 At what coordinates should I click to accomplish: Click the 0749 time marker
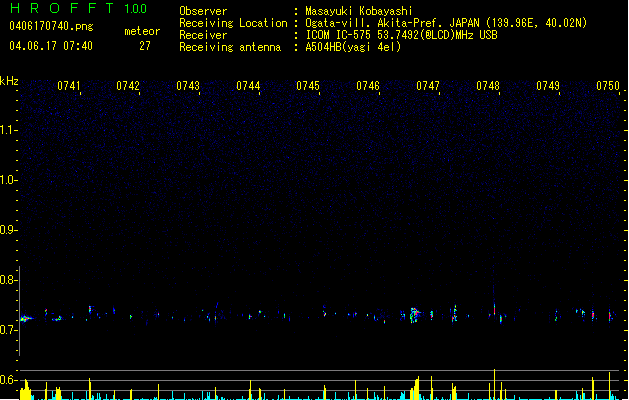click(548, 86)
